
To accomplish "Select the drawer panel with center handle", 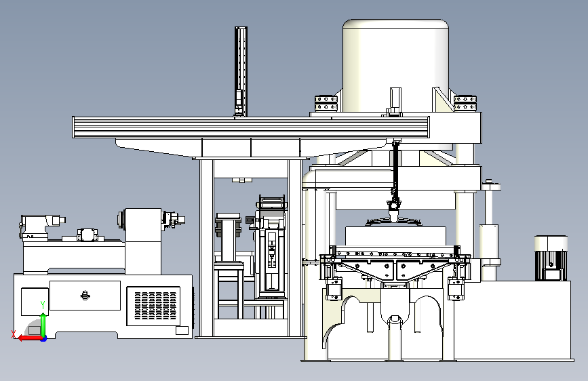I will pyautogui.click(x=85, y=296).
